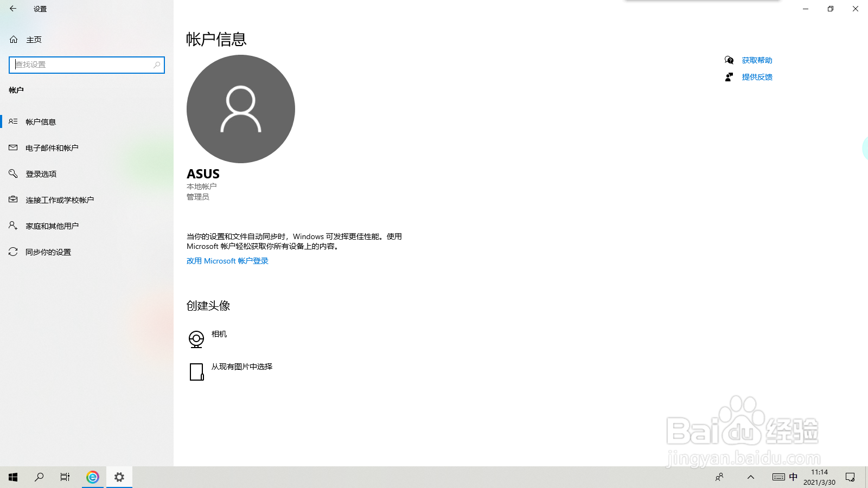Screen dimensions: 868x488
Task: Go back with the arrow icon
Action: pyautogui.click(x=13, y=9)
